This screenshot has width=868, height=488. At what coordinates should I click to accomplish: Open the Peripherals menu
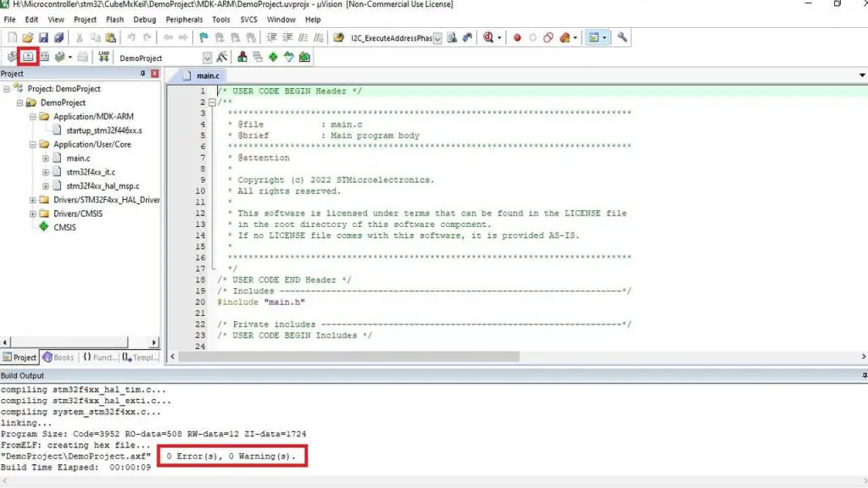point(184,19)
